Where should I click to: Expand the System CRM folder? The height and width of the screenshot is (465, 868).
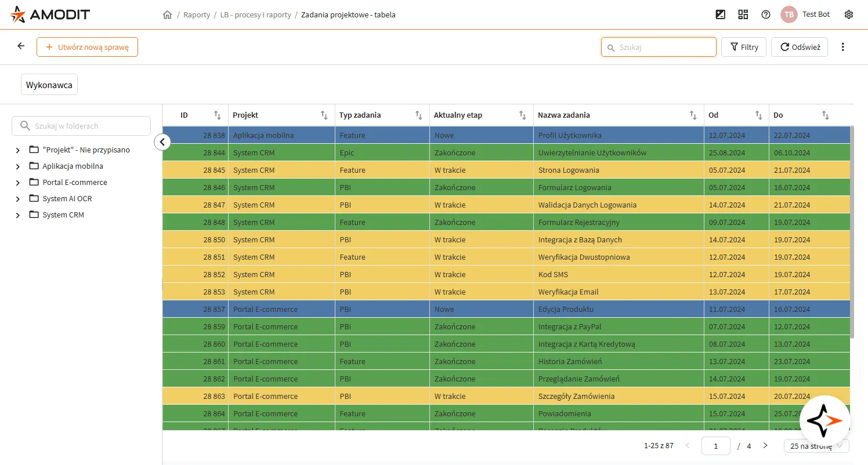click(18, 215)
